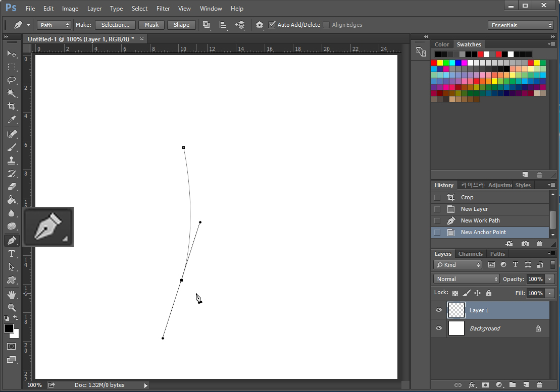Set the foreground color swatch
The width and height of the screenshot is (560, 392).
[9, 328]
